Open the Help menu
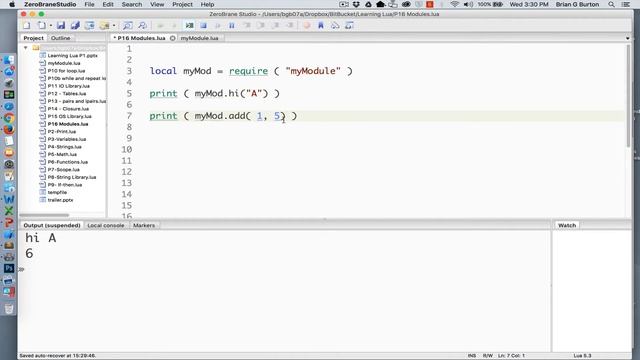This screenshot has height=360, width=640. 207,4
